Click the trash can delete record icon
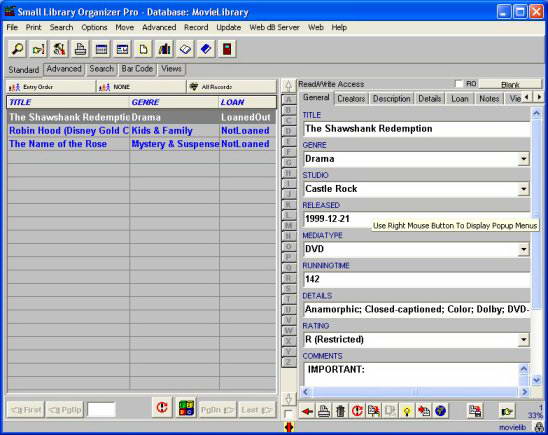Screen dimensions: 548x435 340,411
